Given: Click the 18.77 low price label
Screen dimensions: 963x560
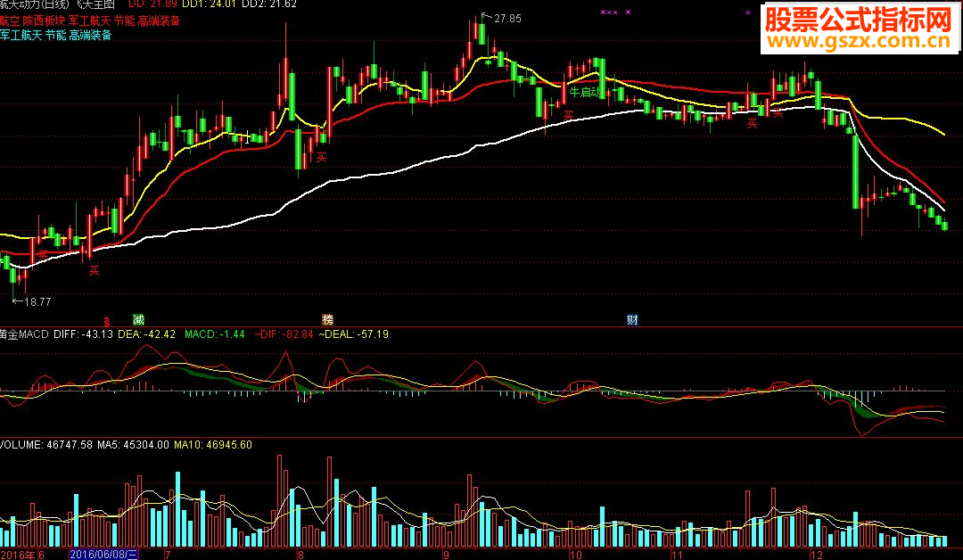Looking at the screenshot, I should tap(37, 302).
